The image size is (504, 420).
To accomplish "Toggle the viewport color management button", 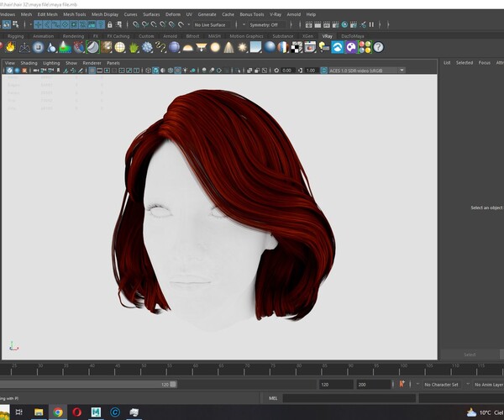I will (324, 71).
